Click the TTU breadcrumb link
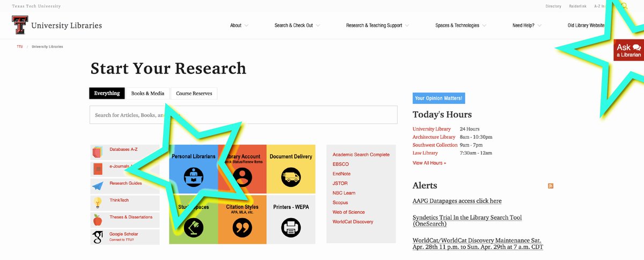Screen dimensions: 644x260 [20, 47]
